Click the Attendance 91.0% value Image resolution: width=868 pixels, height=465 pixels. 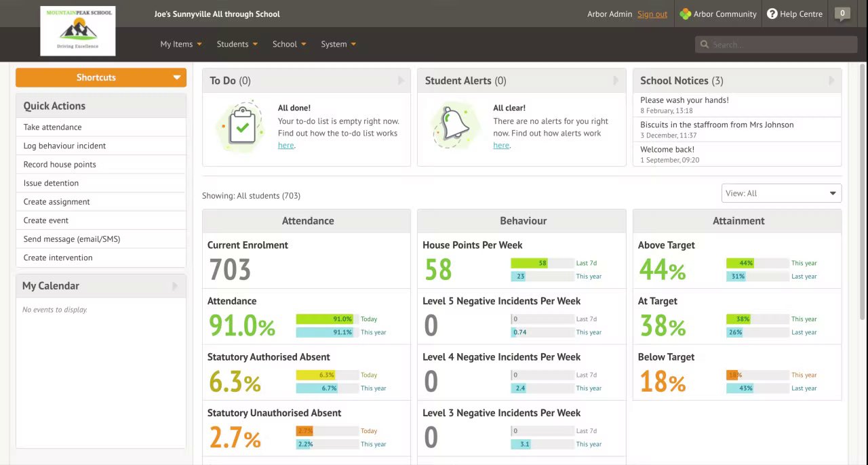(x=242, y=326)
